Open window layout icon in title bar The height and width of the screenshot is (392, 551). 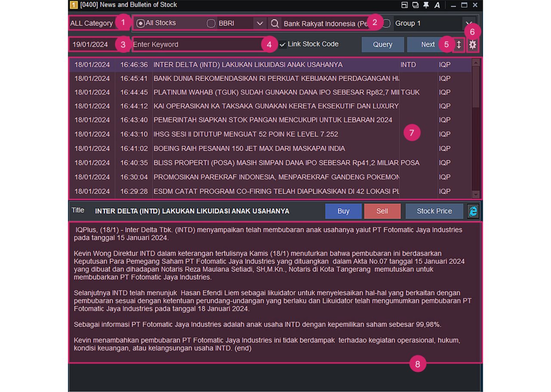(x=404, y=5)
